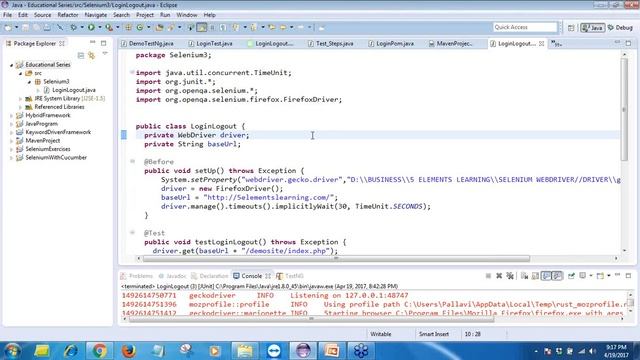The image size is (640, 360).
Task: Collapse the setUp method fold marker
Action: tap(132, 162)
